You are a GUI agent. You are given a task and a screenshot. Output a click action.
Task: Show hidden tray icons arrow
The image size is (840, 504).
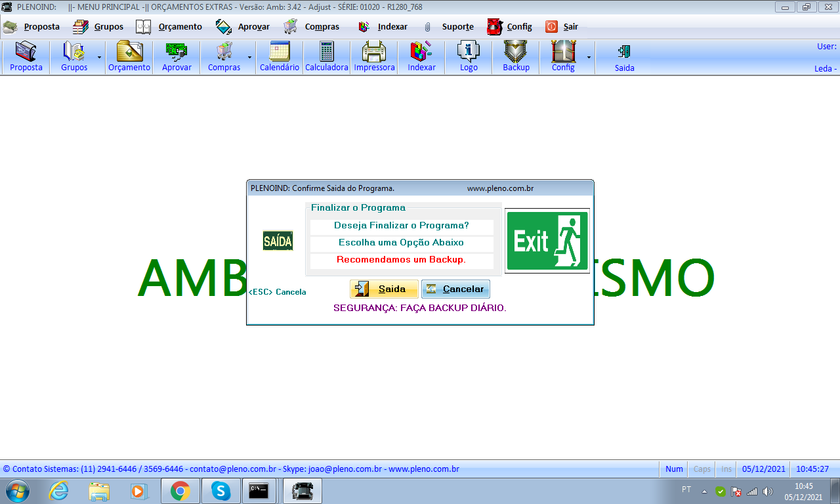(705, 491)
